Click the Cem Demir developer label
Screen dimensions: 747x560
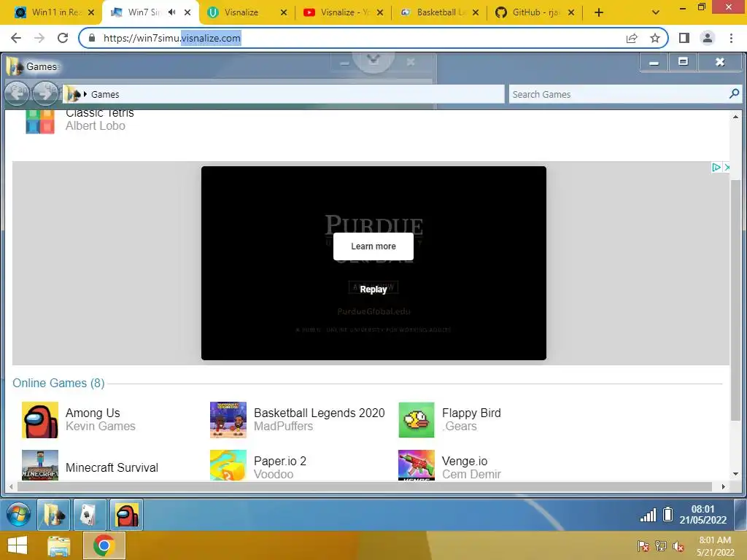click(471, 474)
